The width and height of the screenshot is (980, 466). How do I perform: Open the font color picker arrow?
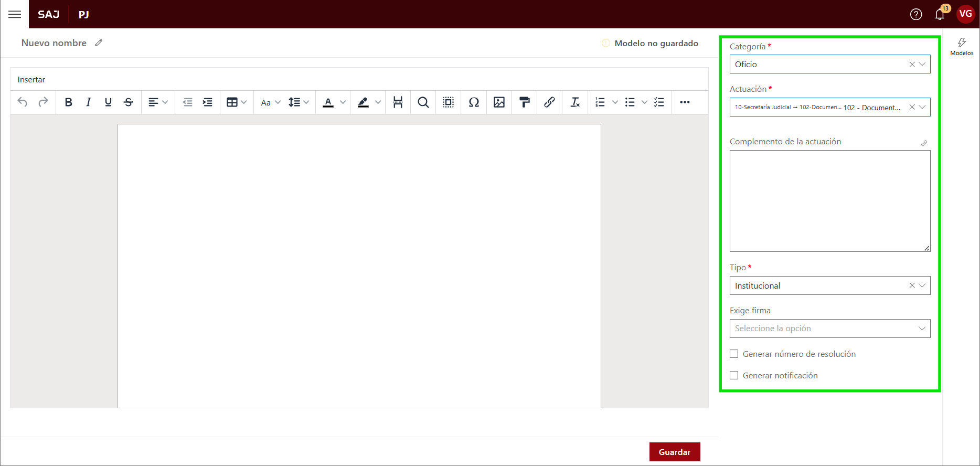[343, 102]
